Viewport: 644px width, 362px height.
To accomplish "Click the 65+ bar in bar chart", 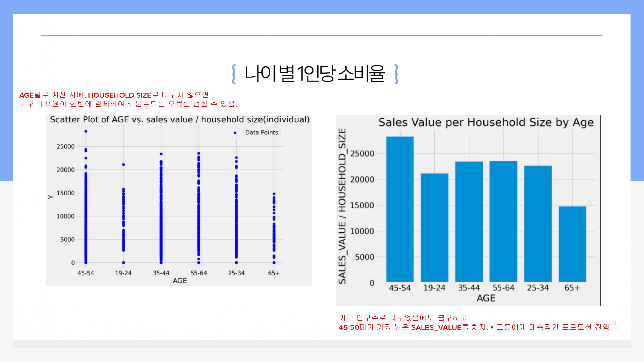I will click(x=572, y=244).
